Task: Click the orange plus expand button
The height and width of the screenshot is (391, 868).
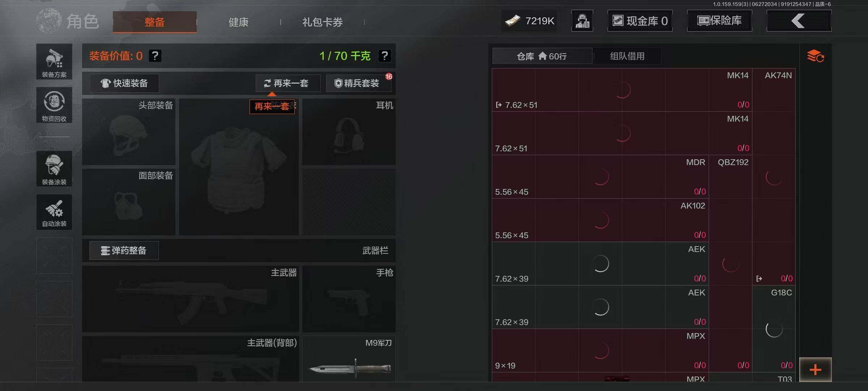Action: [x=815, y=370]
